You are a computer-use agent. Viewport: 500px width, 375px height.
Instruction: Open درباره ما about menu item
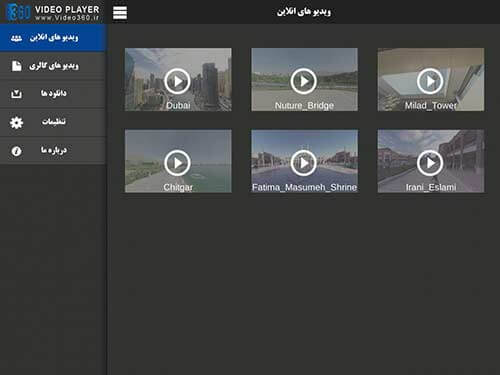pyautogui.click(x=53, y=151)
